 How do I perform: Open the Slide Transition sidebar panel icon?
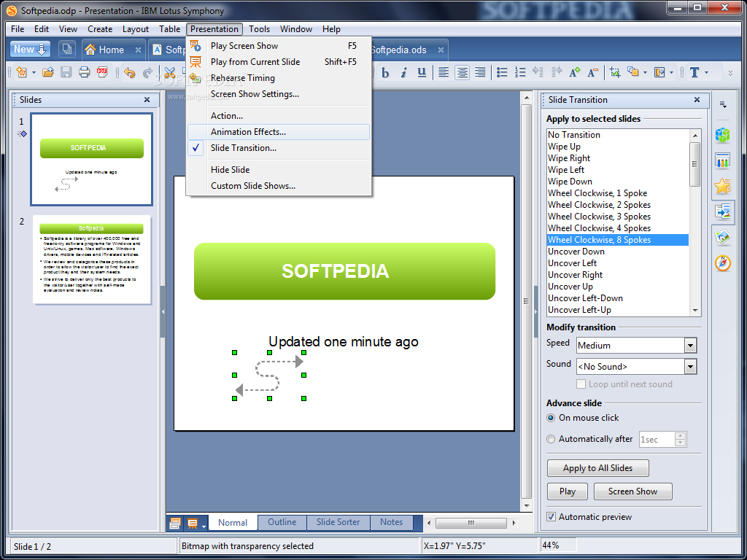(723, 211)
